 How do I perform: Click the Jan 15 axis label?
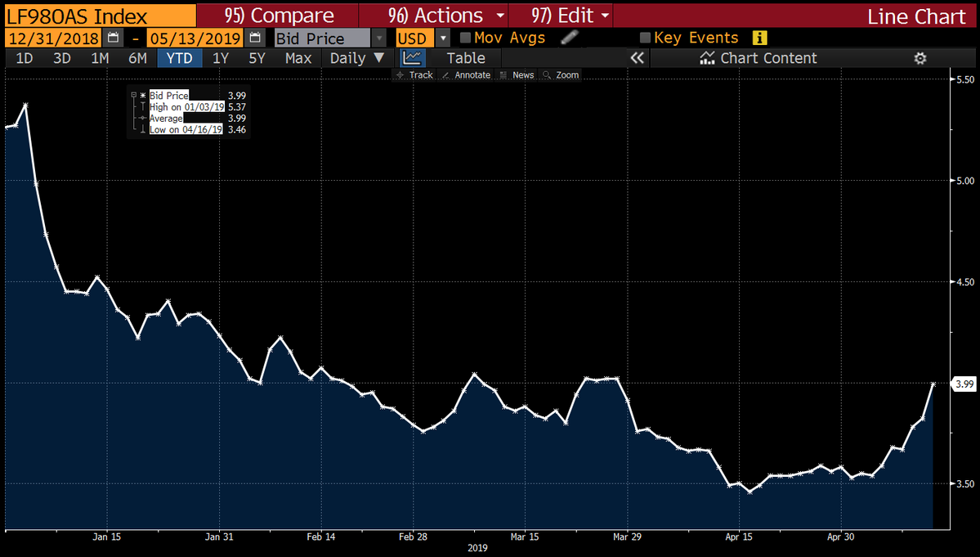[107, 537]
